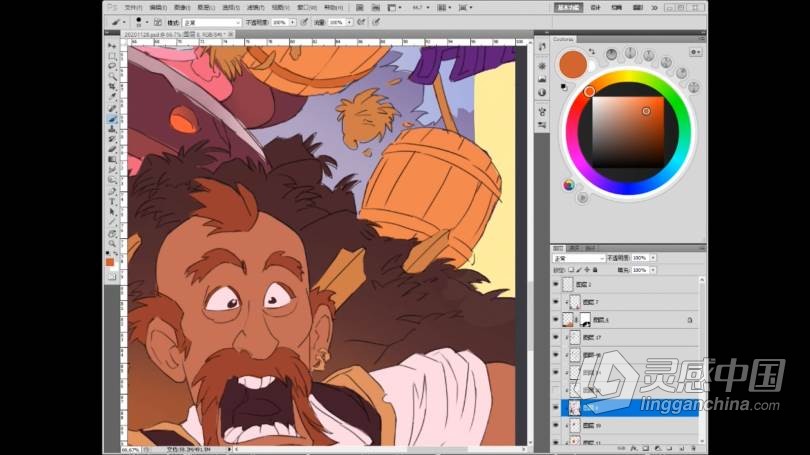Enable airbrush mode next to flow
The width and height of the screenshot is (810, 455).
pyautogui.click(x=361, y=22)
